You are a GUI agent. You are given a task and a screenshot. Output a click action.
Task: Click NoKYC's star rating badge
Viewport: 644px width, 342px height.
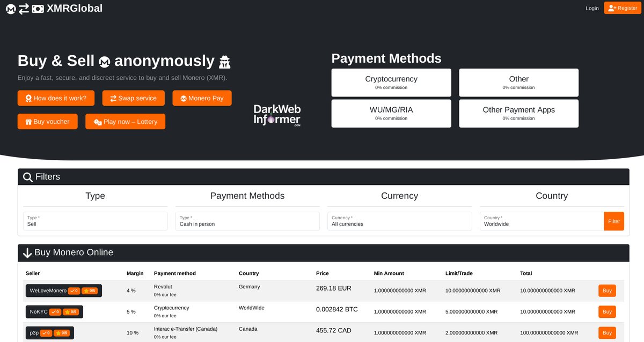pos(71,311)
